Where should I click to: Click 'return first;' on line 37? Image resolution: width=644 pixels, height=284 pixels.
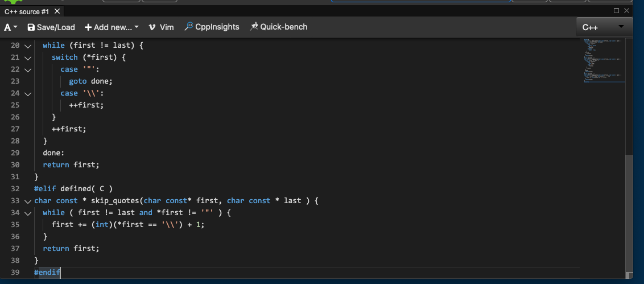71,248
